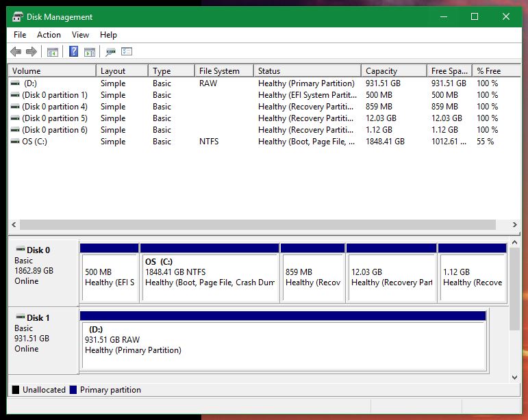Click the Primary partition blue legend swatch
This screenshot has width=528, height=420.
click(73, 390)
